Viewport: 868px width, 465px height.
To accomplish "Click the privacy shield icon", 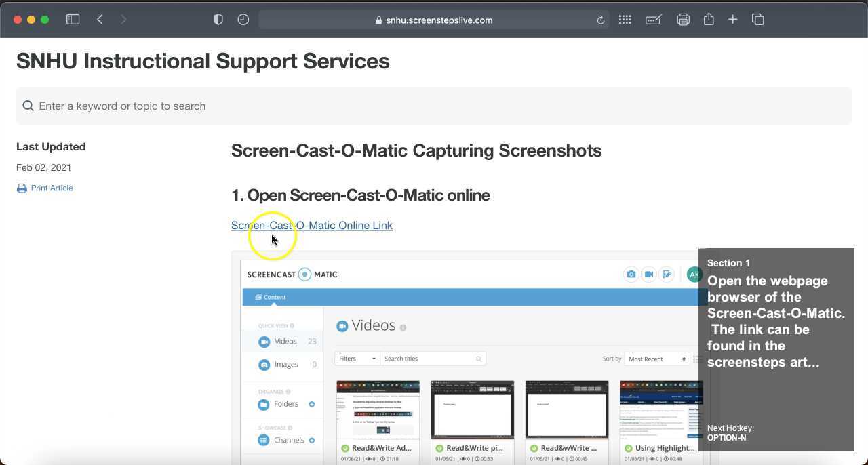I will click(218, 19).
